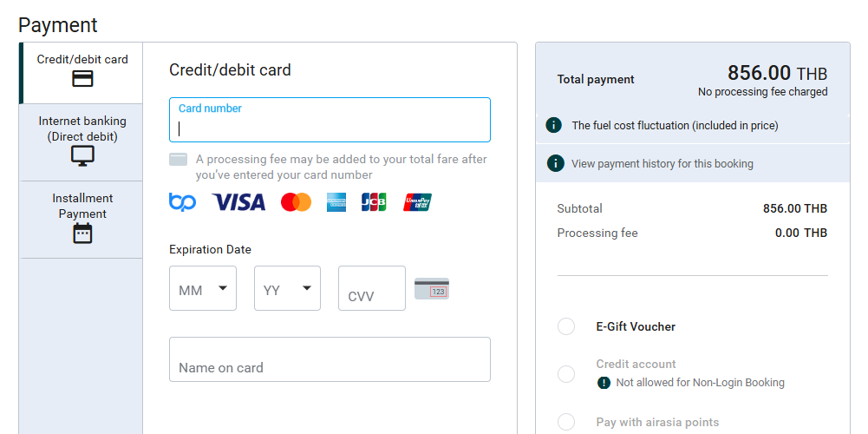The image size is (868, 434).
Task: Click the UnionPay logo
Action: click(417, 202)
